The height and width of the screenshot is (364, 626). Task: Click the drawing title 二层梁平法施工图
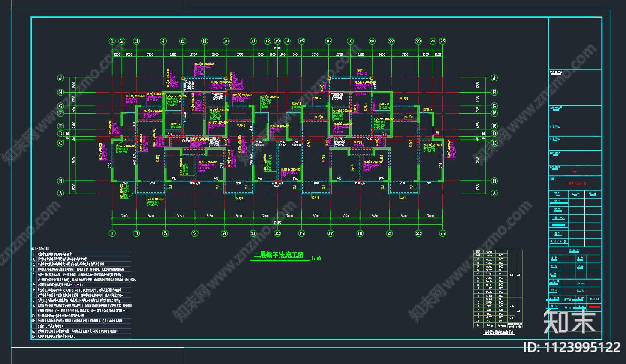[278, 255]
